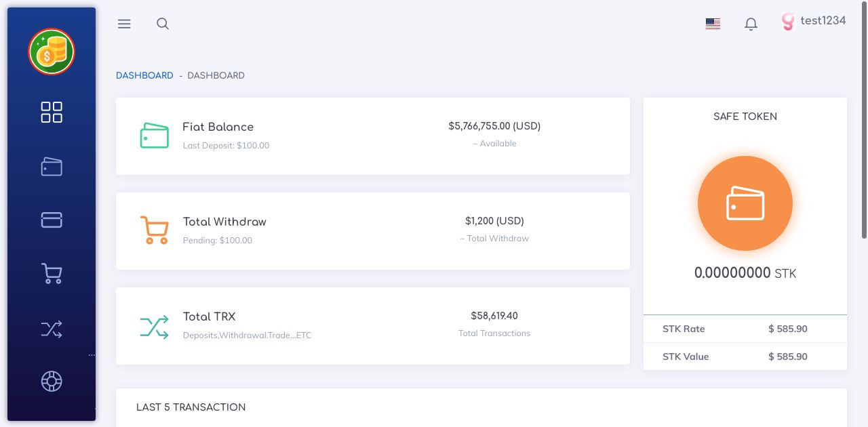This screenshot has width=868, height=427.
Task: Click the orange cart icon beside Total Withdraw
Action: [x=154, y=230]
